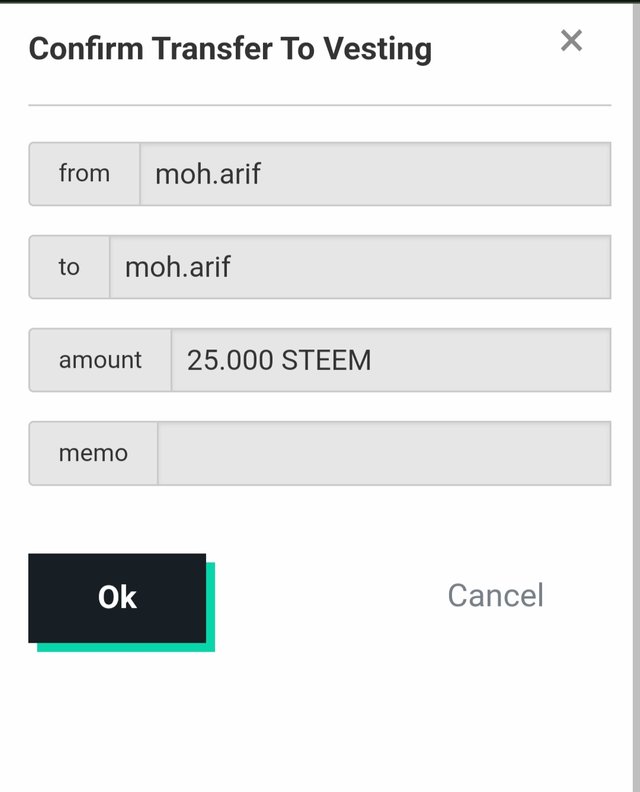Click the to field containing moh.arif
Image resolution: width=640 pixels, height=792 pixels.
(360, 267)
